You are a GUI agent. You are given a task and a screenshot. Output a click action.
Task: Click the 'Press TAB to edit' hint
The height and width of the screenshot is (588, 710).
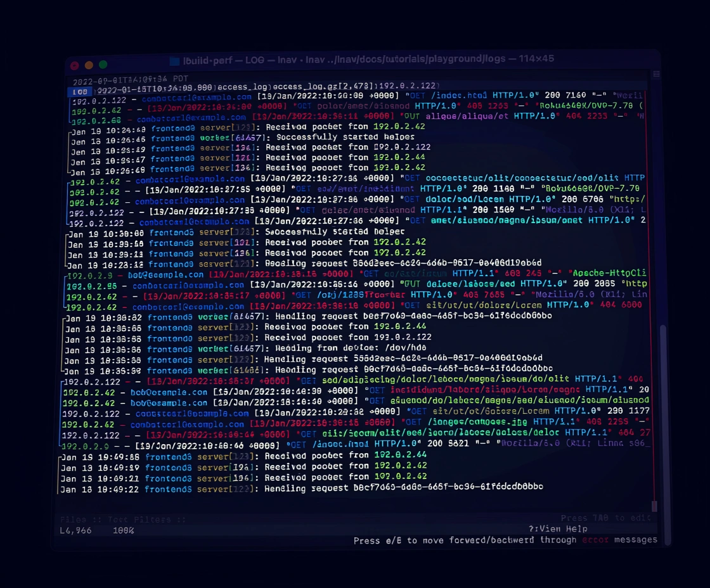click(605, 518)
